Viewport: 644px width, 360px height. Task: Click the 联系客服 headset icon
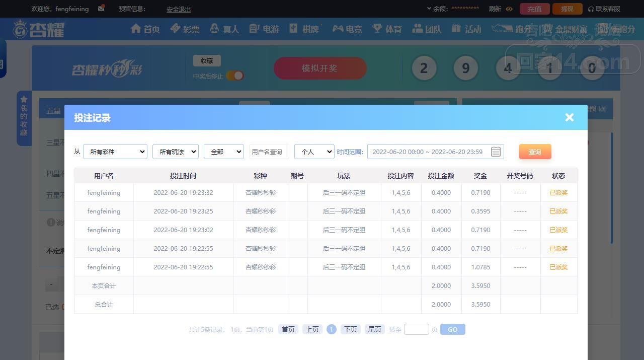(591, 9)
